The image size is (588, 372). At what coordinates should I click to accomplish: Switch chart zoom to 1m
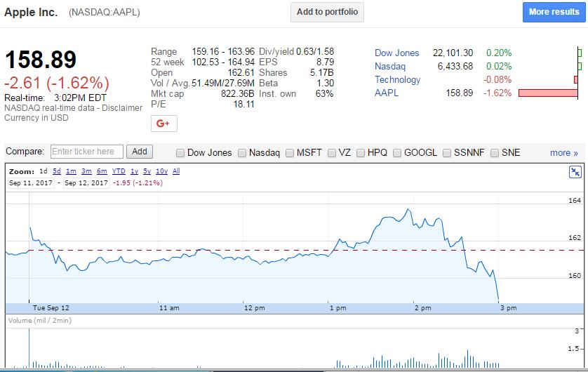(x=71, y=171)
